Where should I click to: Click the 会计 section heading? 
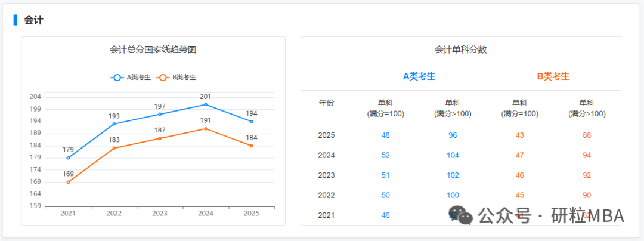point(33,20)
